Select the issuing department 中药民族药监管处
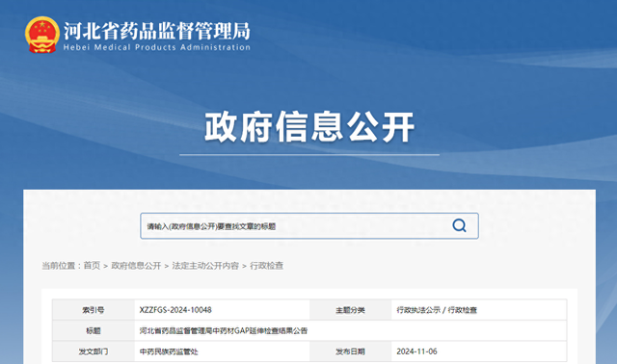The image size is (617, 364). pos(169,351)
